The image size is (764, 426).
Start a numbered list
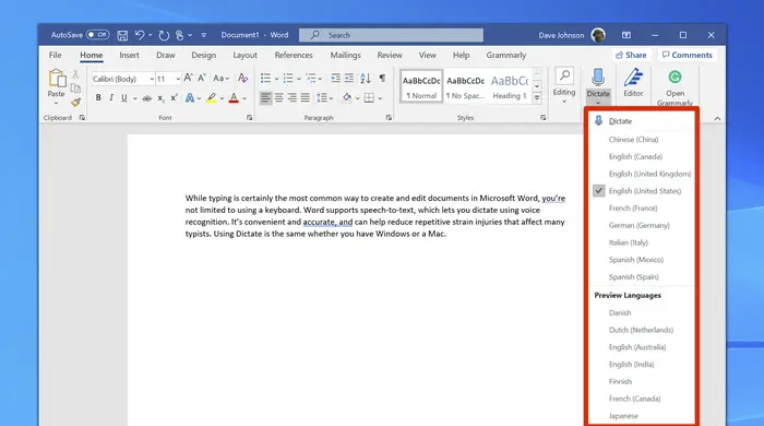288,78
